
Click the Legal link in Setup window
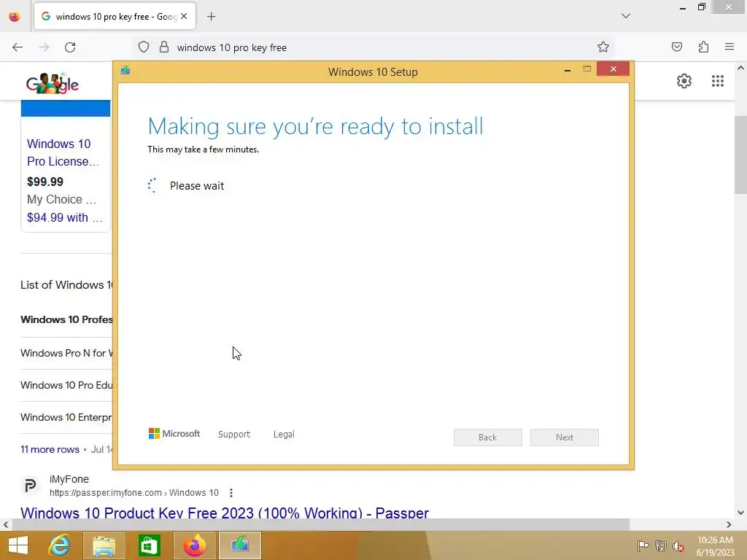[284, 435]
